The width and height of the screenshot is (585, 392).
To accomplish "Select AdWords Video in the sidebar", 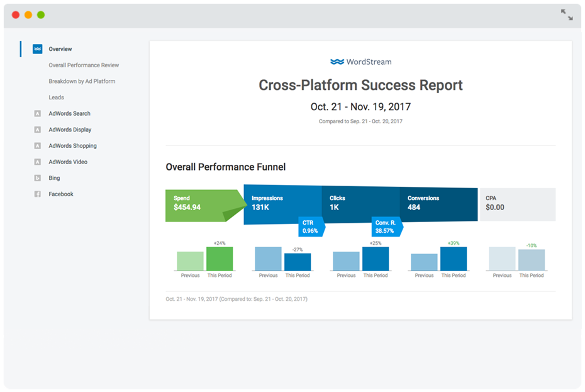I will (x=68, y=162).
